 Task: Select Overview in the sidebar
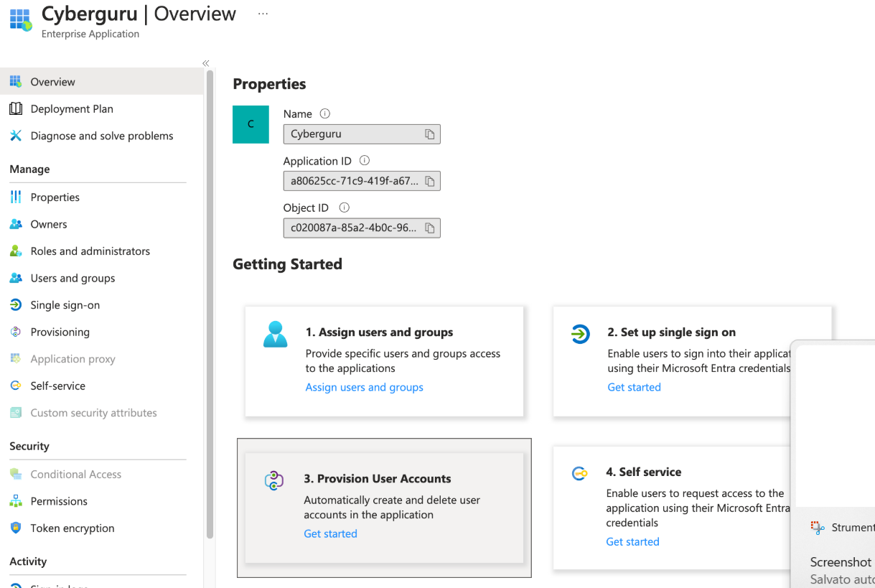pos(102,81)
